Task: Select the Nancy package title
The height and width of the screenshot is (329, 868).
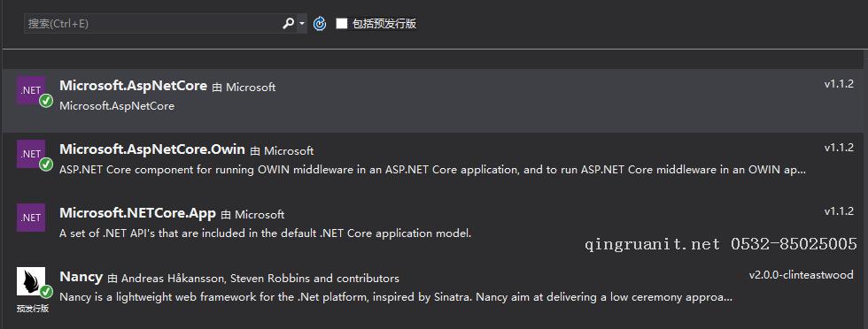Action: click(x=81, y=277)
